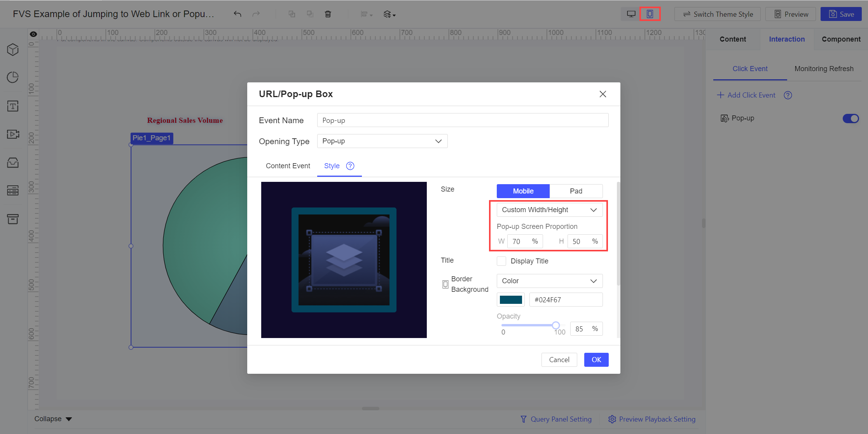Click the Preview button
Viewport: 868px width, 434px height.
(790, 14)
